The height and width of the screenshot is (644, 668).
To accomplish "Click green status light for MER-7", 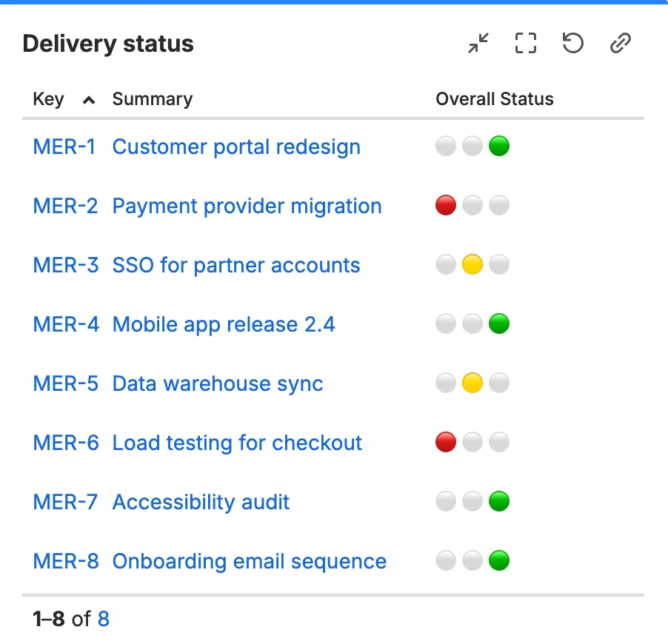I will pos(499,501).
